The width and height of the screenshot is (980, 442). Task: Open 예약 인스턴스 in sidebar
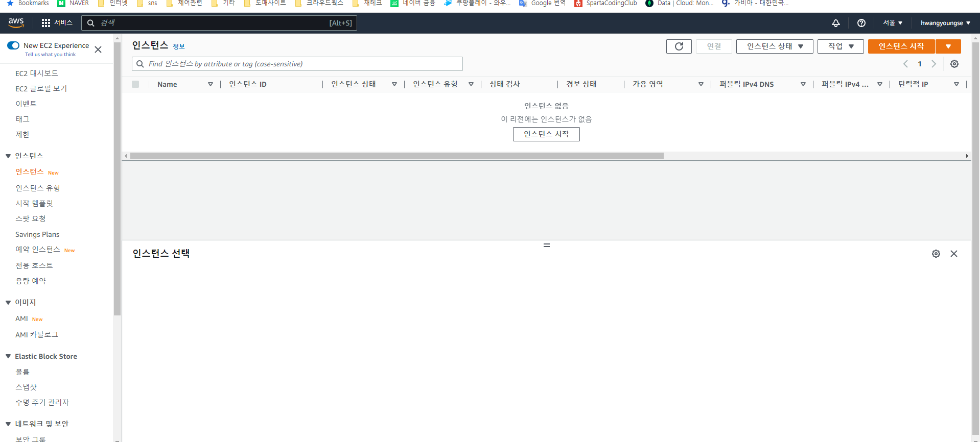[x=38, y=250]
